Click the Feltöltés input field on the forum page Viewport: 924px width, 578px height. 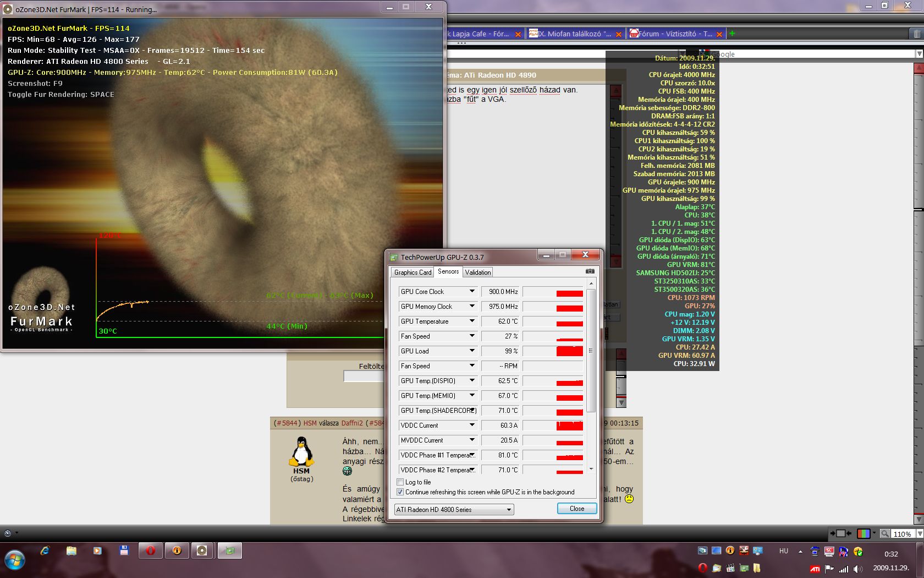click(x=363, y=377)
